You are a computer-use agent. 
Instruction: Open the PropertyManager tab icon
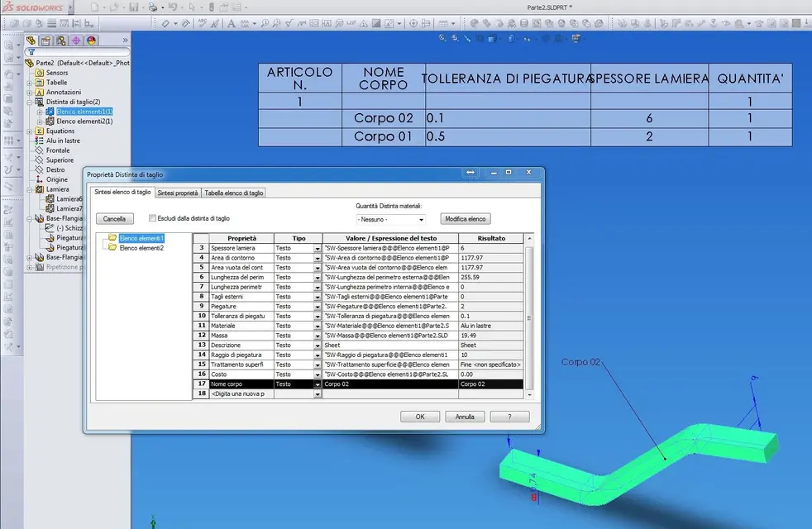(46, 40)
